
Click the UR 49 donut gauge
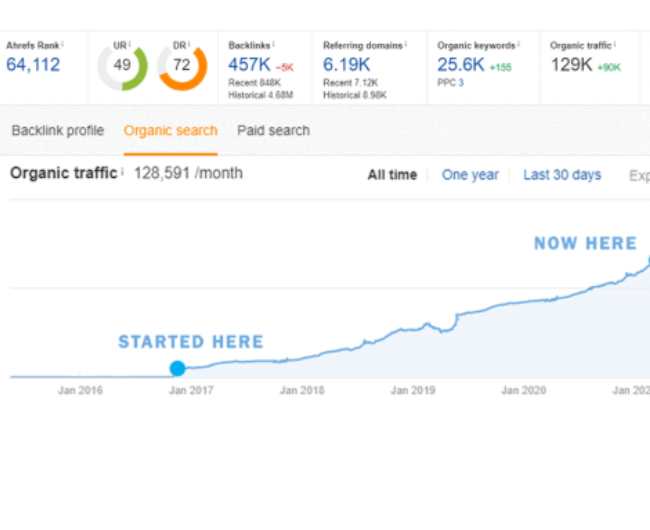(x=122, y=68)
